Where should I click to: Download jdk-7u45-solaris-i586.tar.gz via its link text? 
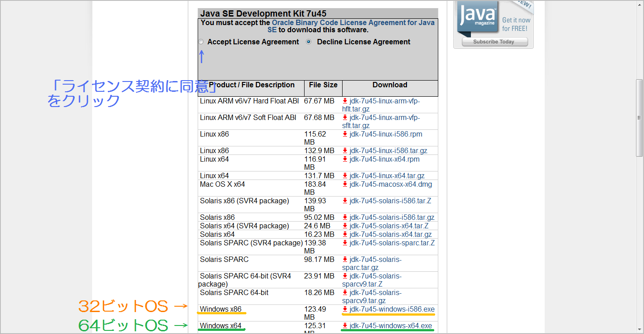392,218
